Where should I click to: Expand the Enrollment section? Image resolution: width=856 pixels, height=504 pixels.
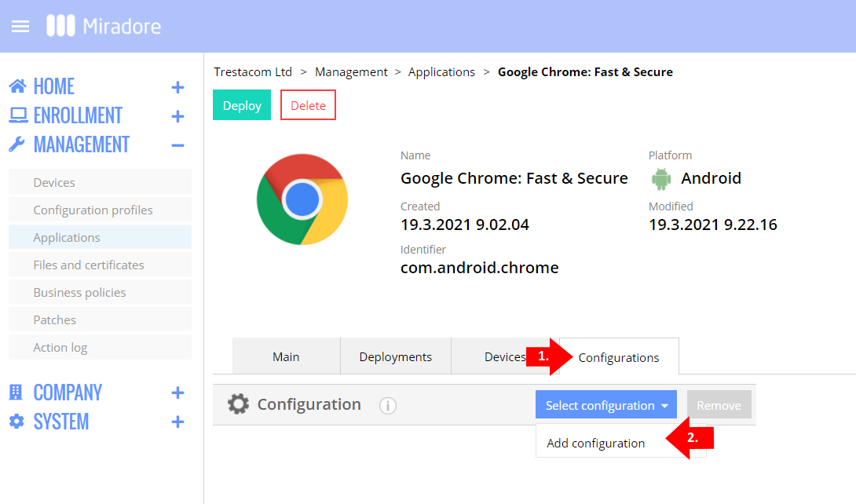177,116
